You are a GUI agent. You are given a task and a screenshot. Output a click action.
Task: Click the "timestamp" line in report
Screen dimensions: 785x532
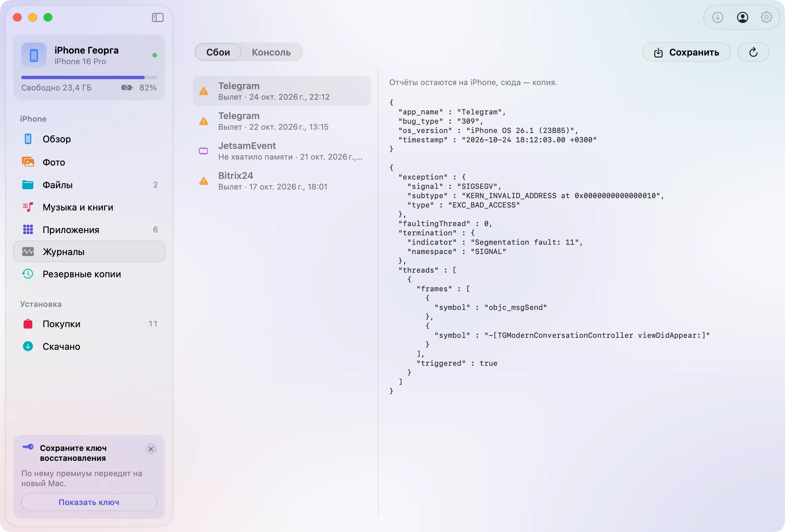point(497,139)
